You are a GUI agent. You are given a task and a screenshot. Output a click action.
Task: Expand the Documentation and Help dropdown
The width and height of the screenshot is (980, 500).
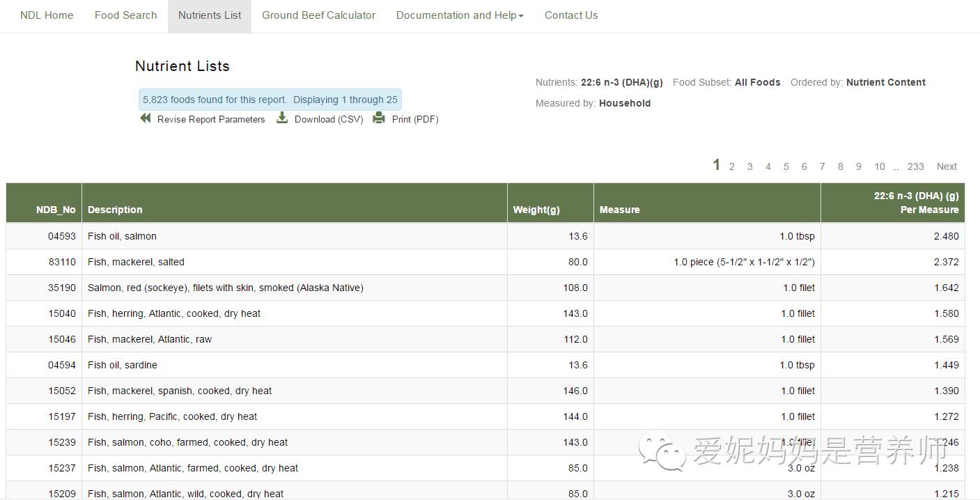pos(460,15)
